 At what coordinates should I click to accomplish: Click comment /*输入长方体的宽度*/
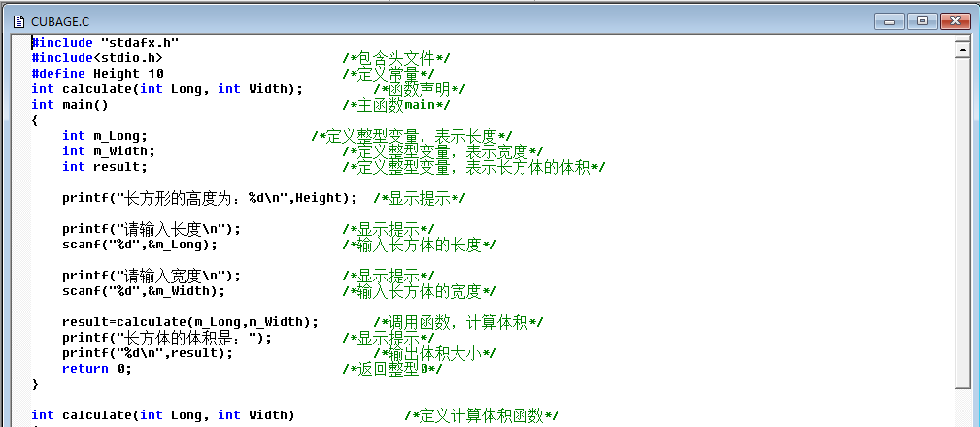coord(420,291)
